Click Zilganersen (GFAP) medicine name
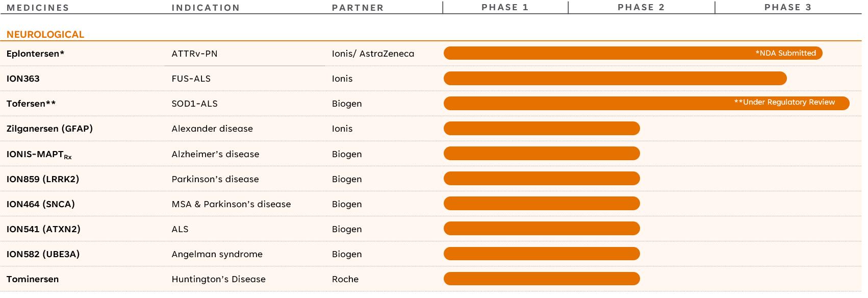868x298 pixels. [x=49, y=129]
